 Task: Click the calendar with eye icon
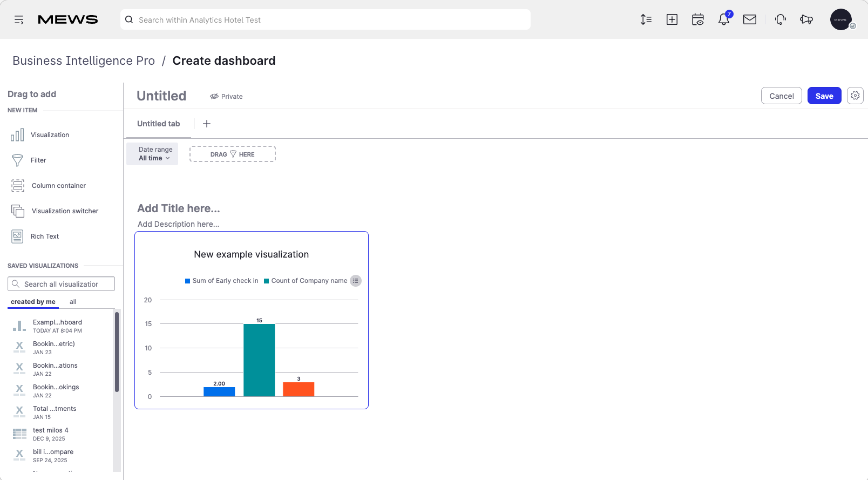click(x=698, y=19)
